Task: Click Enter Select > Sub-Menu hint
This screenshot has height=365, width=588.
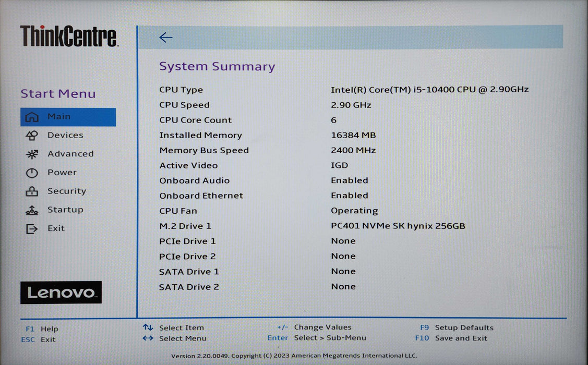Action: (x=317, y=338)
